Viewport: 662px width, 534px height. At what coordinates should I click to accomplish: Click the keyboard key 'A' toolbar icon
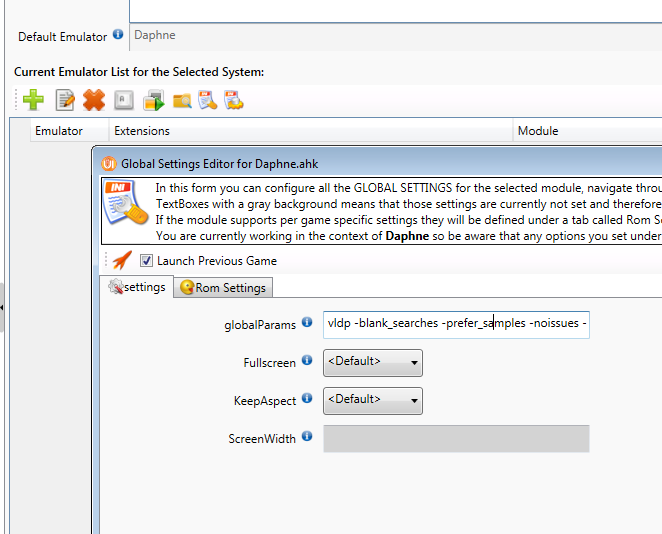tap(123, 100)
